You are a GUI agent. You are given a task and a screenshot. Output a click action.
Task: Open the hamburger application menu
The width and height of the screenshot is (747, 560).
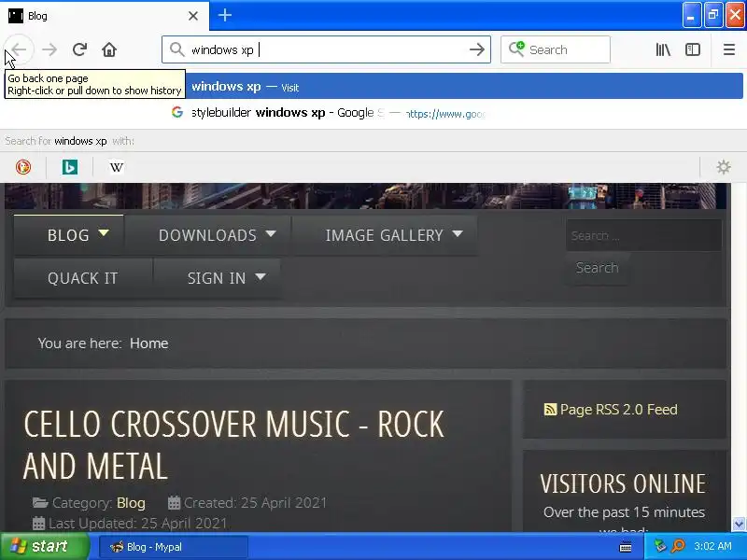729,49
